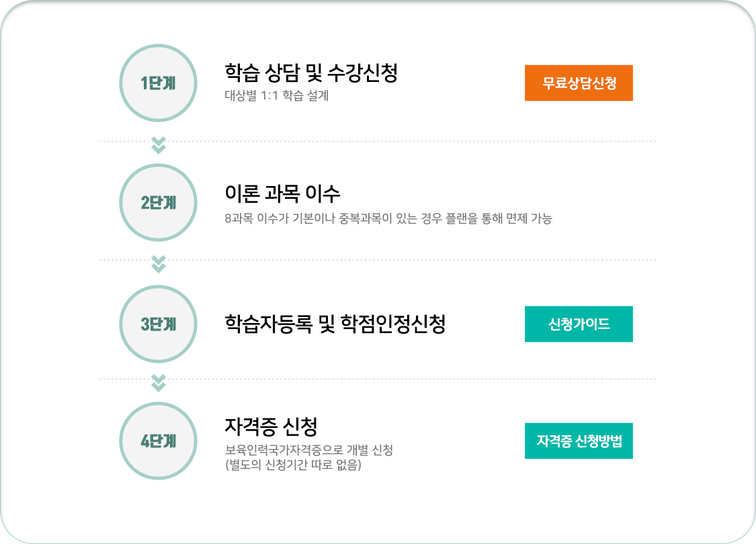Select the heading 이론 과목 이수
Screen dimensions: 756x544
(282, 193)
